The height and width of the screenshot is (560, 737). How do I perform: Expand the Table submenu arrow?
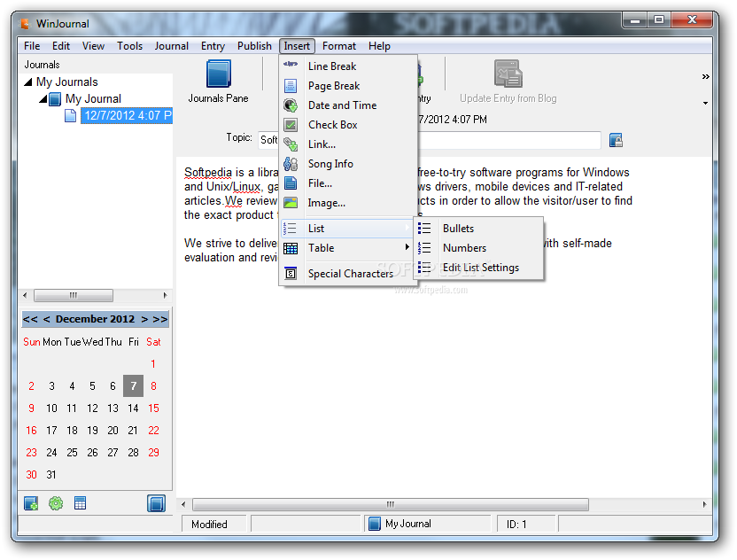click(407, 247)
